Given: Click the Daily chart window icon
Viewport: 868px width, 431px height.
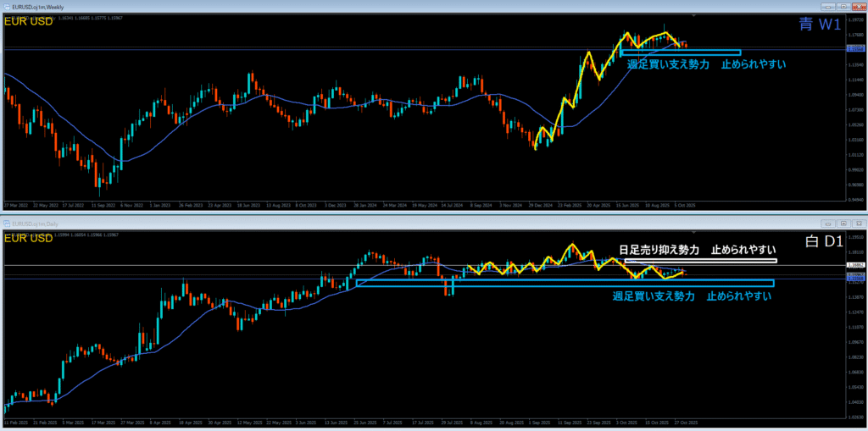Looking at the screenshot, I should point(8,224).
